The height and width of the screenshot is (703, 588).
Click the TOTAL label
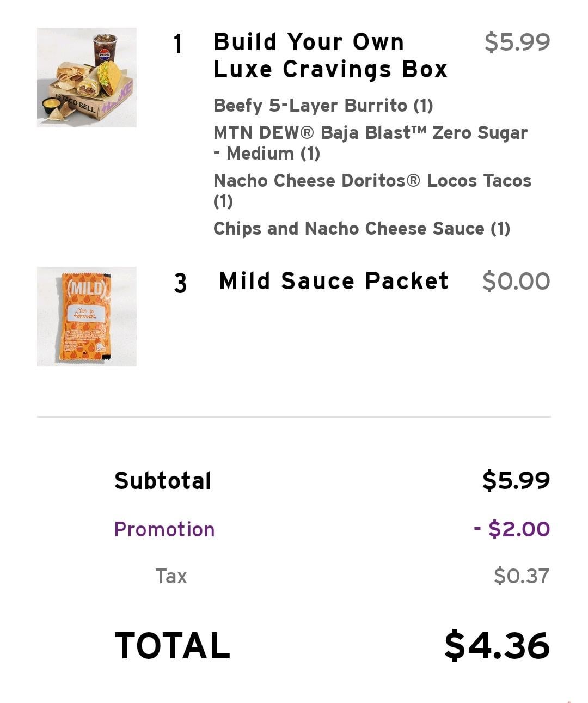coord(172,646)
